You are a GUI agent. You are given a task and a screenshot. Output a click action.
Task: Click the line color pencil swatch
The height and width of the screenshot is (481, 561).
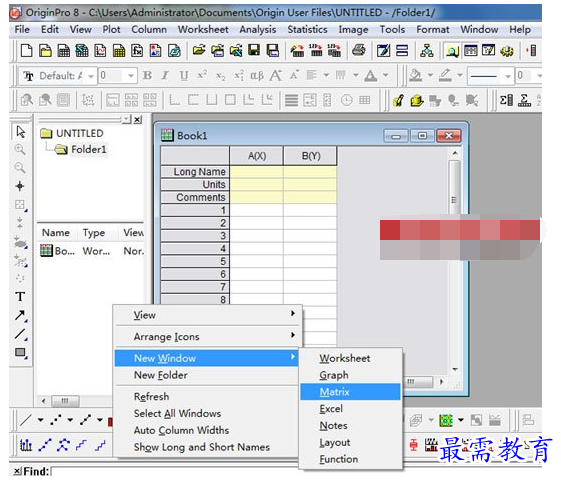pos(445,76)
